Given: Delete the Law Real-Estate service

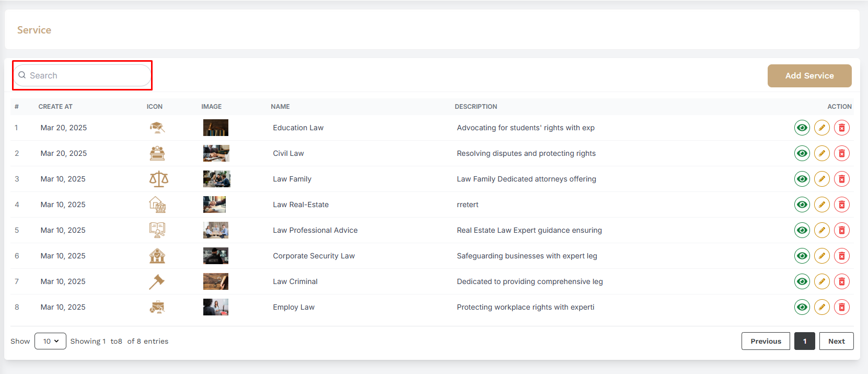Looking at the screenshot, I should (841, 205).
